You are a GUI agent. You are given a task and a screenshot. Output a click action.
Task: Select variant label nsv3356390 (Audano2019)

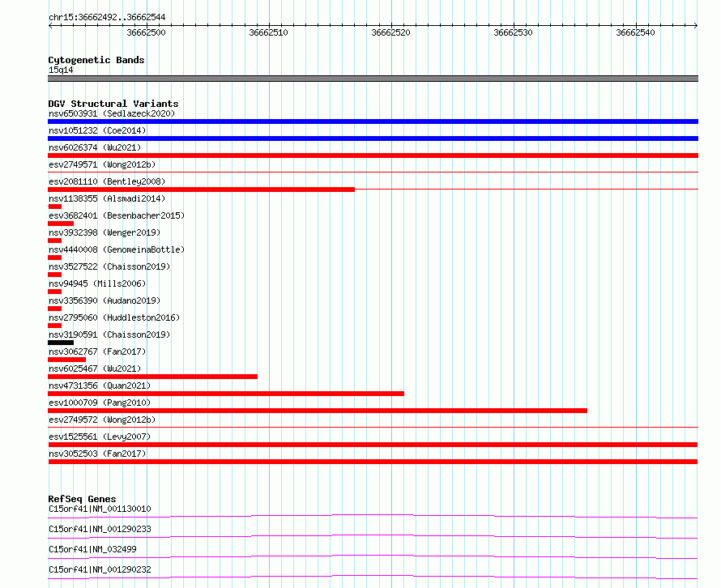coord(105,300)
